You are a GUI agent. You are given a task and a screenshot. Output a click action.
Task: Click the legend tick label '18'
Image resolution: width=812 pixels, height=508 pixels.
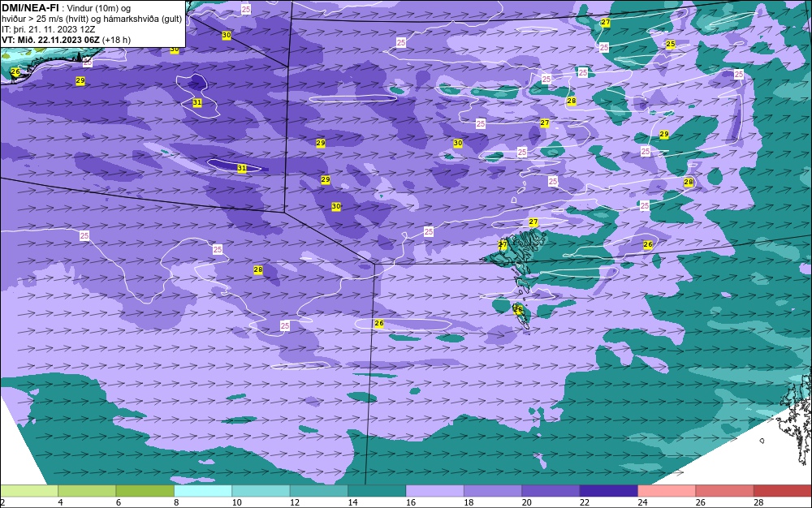(x=469, y=502)
